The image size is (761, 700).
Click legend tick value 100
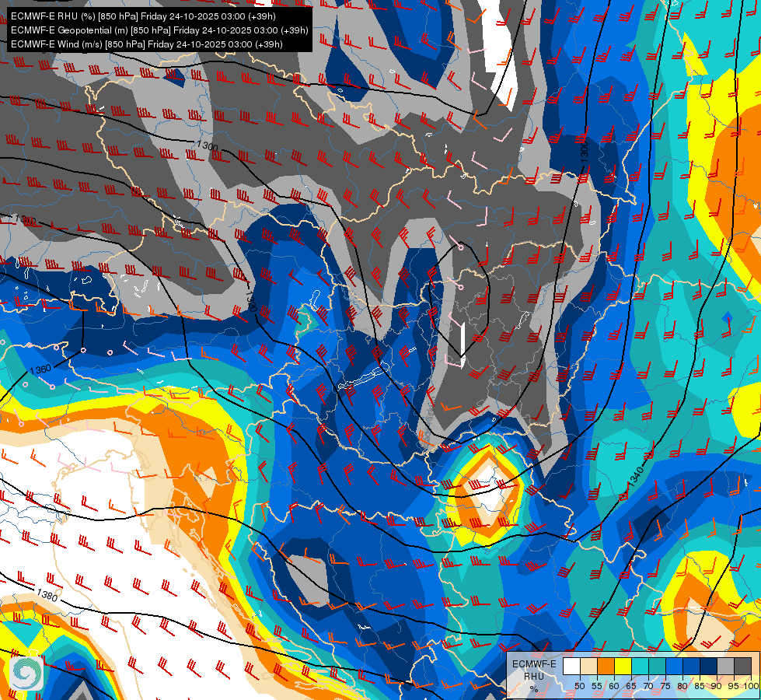(x=752, y=686)
